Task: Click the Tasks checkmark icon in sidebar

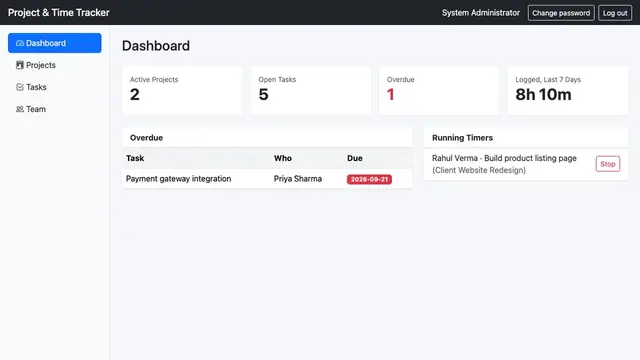Action: point(20,87)
